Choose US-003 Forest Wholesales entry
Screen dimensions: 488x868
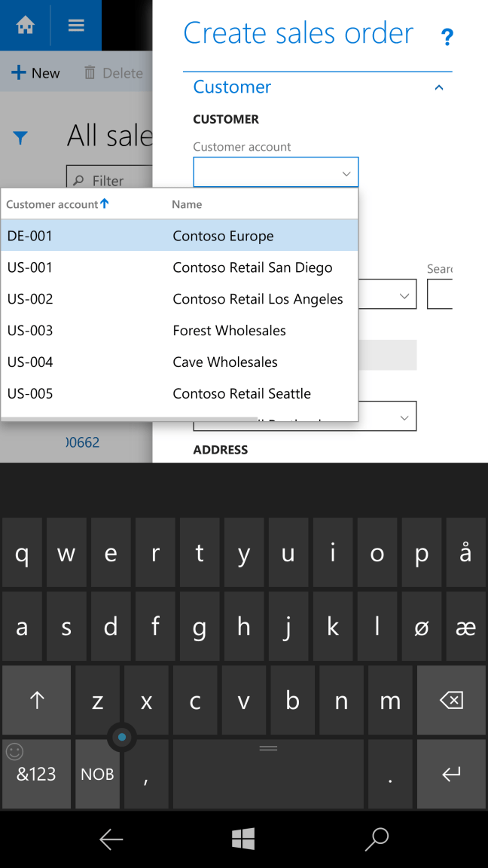[179, 331]
